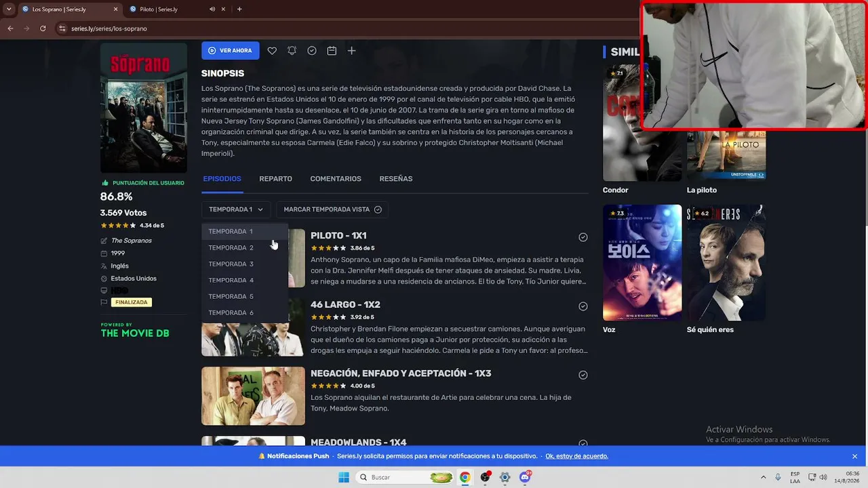Add Los Soprano to favorites with heart icon
The image size is (868, 488).
[x=272, y=51]
